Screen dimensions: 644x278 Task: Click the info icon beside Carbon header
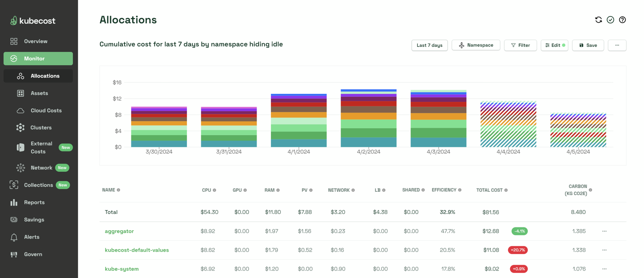point(590,190)
